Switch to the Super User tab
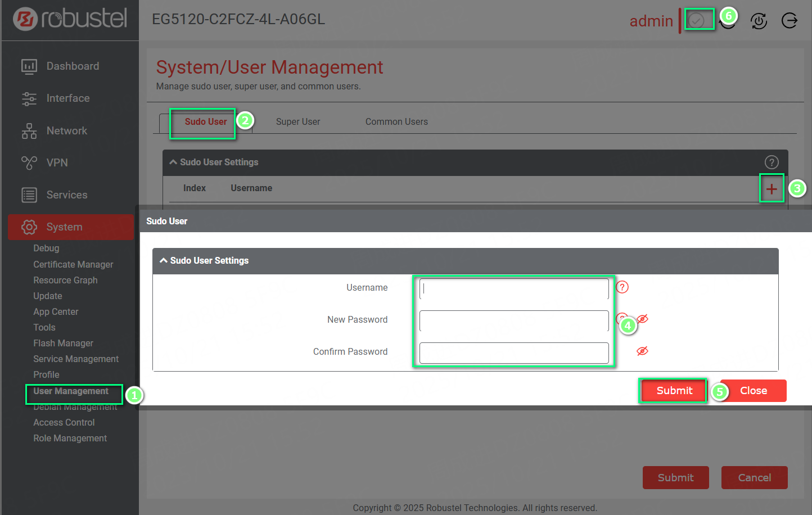This screenshot has height=515, width=812. [x=297, y=122]
